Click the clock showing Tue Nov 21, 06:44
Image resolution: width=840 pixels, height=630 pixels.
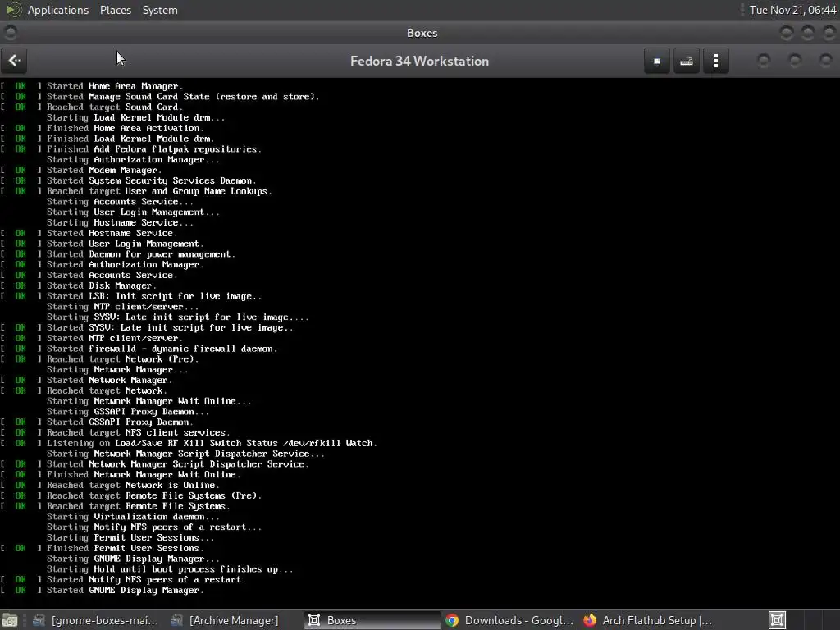pyautogui.click(x=792, y=10)
